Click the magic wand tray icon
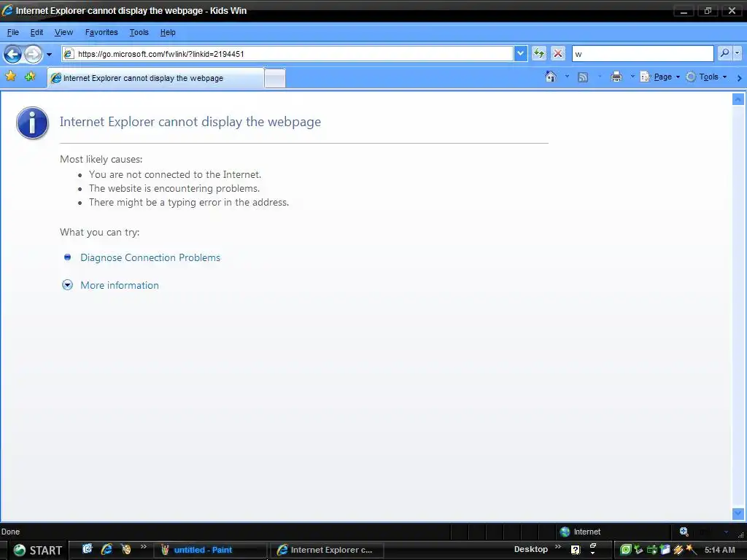The width and height of the screenshot is (747, 560). [x=691, y=550]
